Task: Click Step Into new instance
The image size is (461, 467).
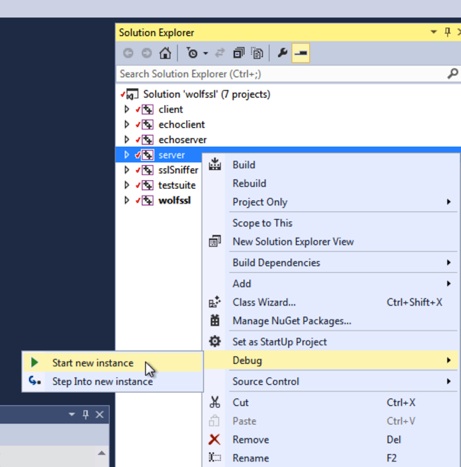Action: click(113, 381)
